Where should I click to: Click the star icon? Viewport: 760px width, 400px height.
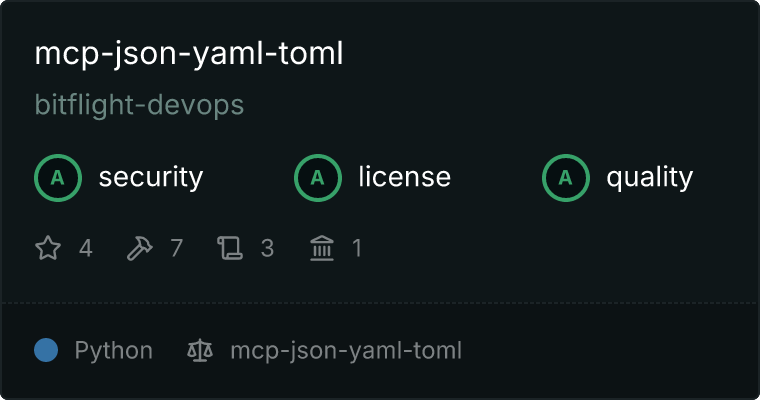pos(48,248)
